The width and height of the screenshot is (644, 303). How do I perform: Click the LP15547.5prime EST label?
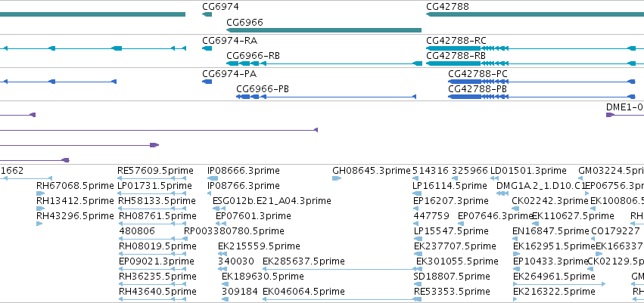[x=451, y=230]
